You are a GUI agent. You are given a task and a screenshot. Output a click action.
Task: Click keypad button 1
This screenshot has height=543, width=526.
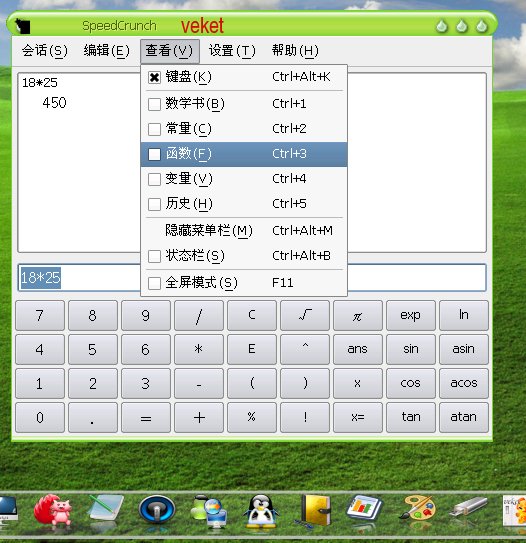(40, 383)
